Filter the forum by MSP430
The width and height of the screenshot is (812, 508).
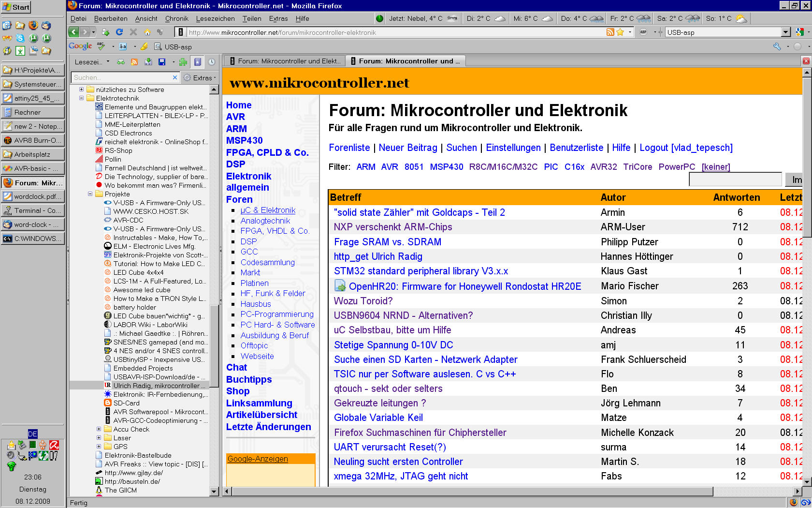pos(447,167)
